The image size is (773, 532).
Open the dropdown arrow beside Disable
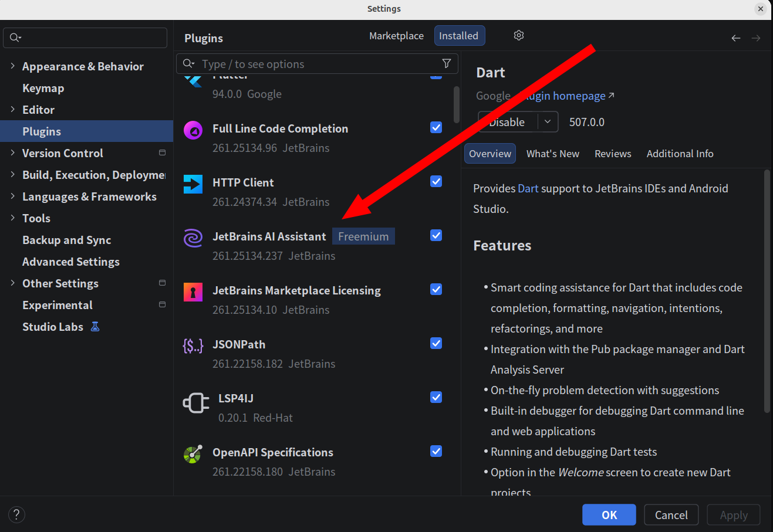pyautogui.click(x=548, y=122)
